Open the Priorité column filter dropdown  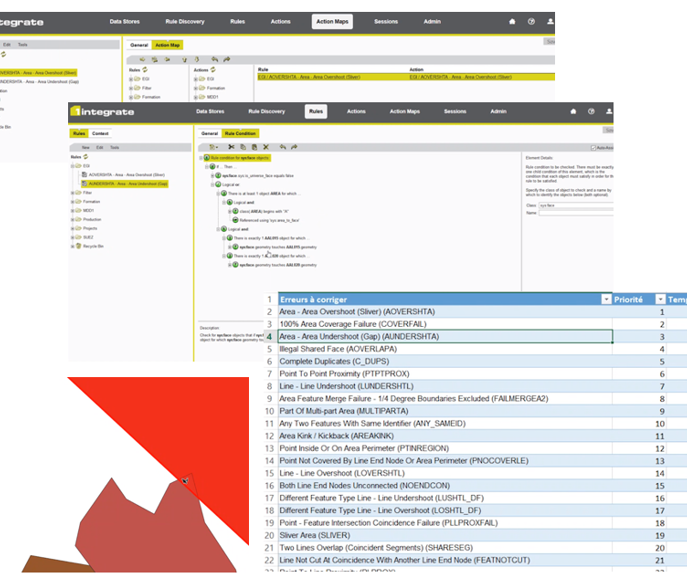click(x=659, y=299)
